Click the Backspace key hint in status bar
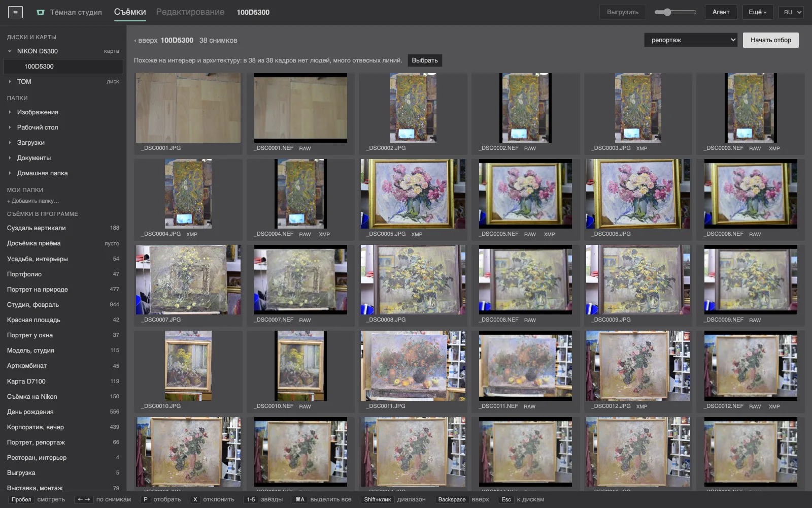This screenshot has width=812, height=508. click(452, 500)
